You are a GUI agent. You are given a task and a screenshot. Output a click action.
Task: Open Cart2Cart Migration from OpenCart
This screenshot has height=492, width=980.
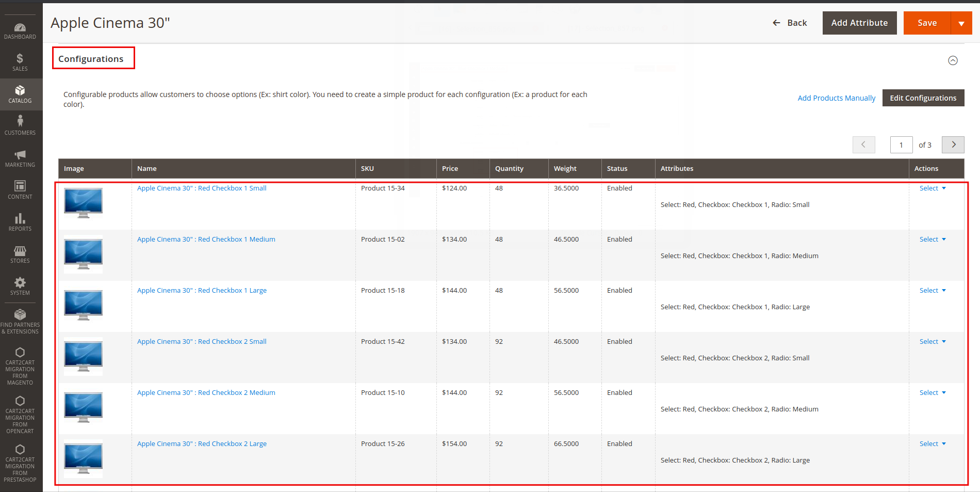[20, 415]
